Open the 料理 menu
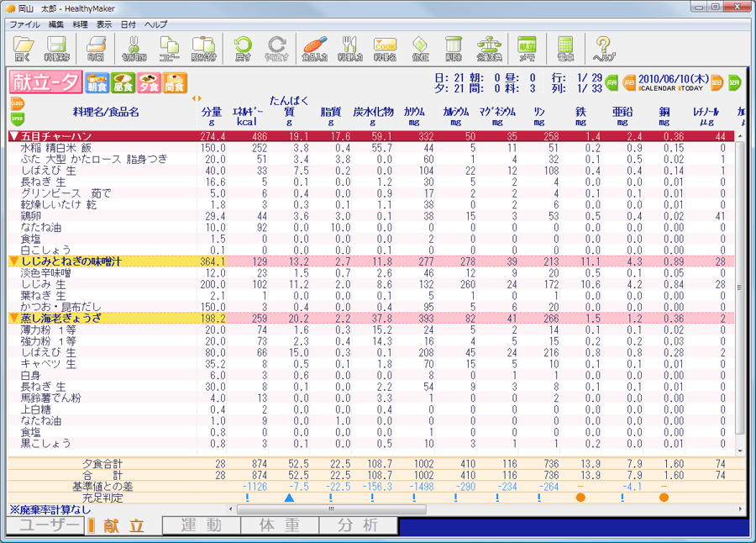The height and width of the screenshot is (543, 756). (80, 24)
